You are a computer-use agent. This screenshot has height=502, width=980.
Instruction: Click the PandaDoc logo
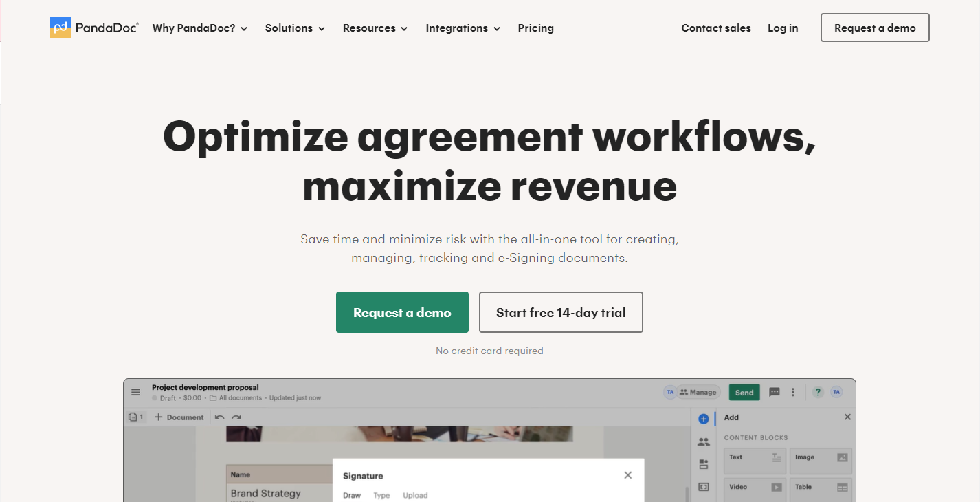pos(94,28)
